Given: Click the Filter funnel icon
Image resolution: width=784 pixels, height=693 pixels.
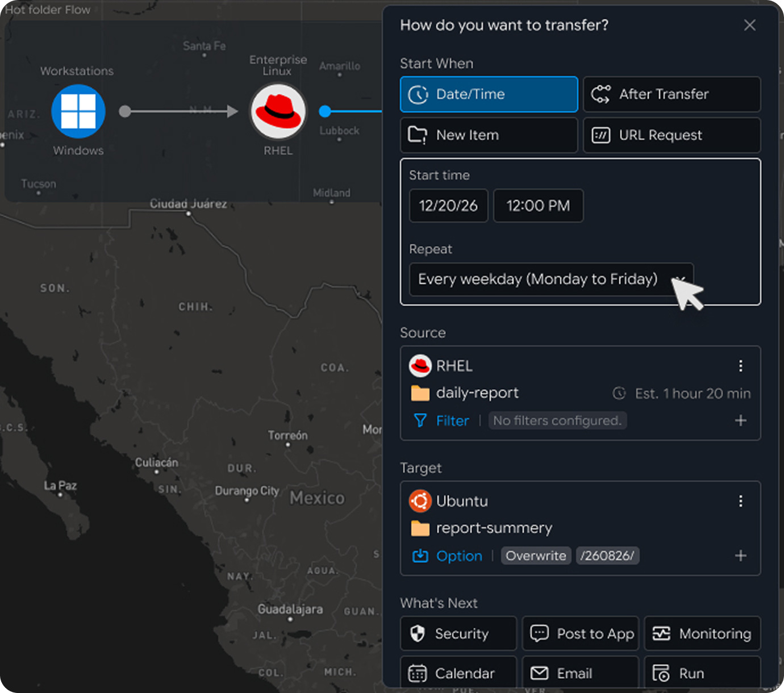Looking at the screenshot, I should pyautogui.click(x=420, y=421).
